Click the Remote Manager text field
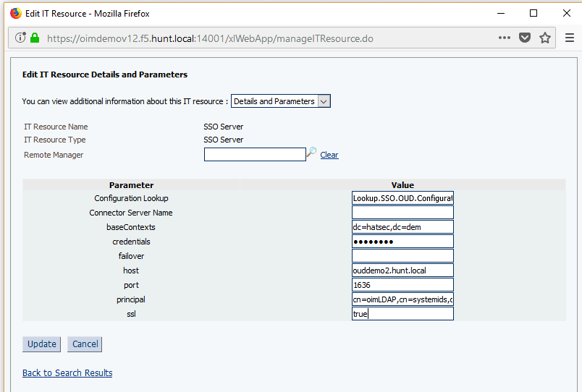This screenshot has height=392, width=582. tap(255, 154)
